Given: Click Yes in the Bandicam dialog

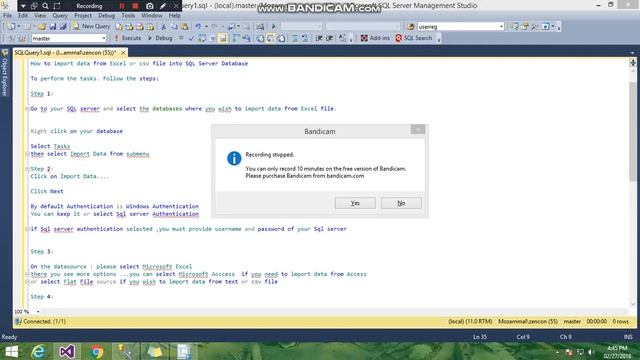Looking at the screenshot, I should coord(355,203).
